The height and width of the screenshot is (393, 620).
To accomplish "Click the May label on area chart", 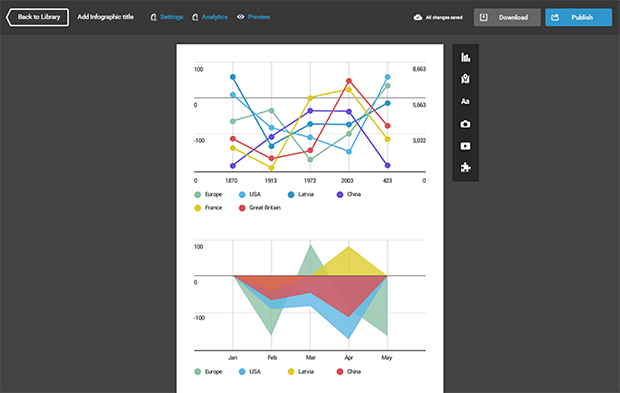I will pos(387,358).
